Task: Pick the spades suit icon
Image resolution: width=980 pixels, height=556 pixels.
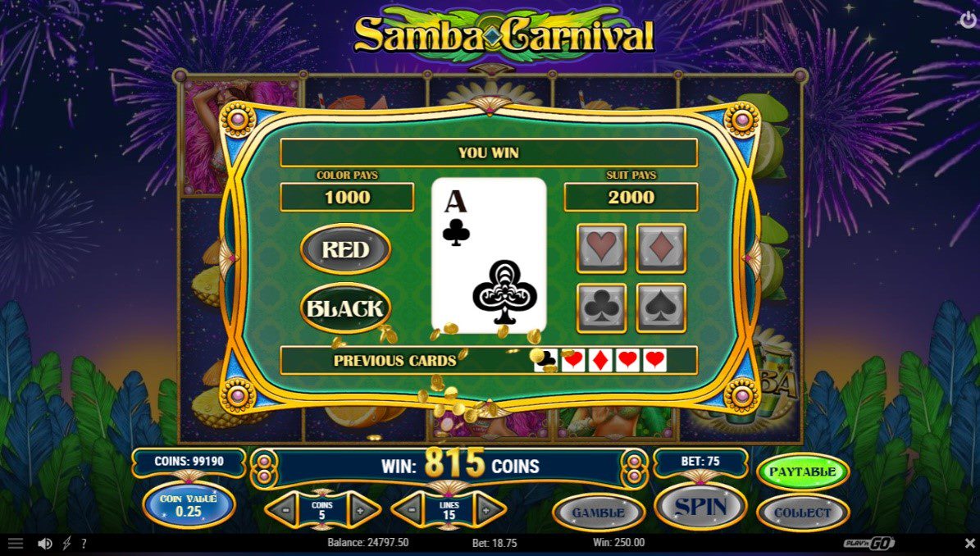Action: 661,308
